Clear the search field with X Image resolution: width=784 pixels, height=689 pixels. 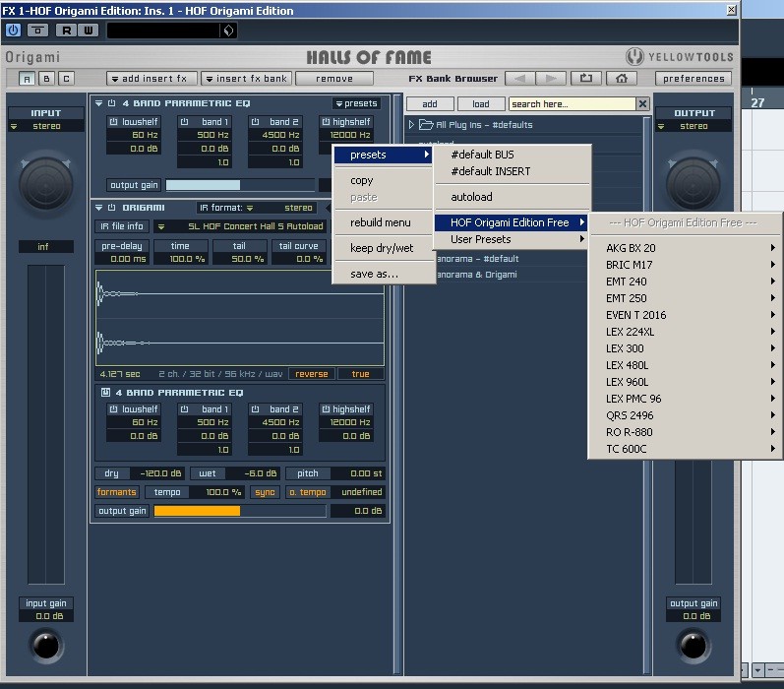[x=643, y=104]
